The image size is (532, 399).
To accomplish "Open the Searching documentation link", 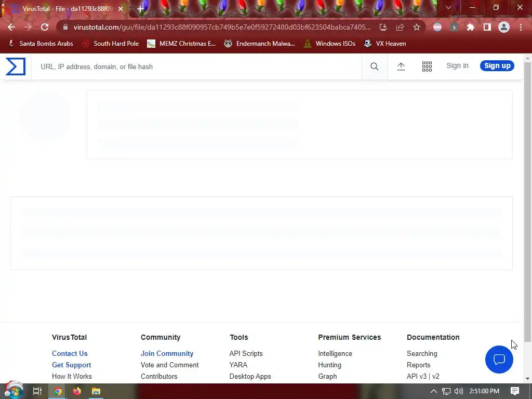I will (422, 353).
